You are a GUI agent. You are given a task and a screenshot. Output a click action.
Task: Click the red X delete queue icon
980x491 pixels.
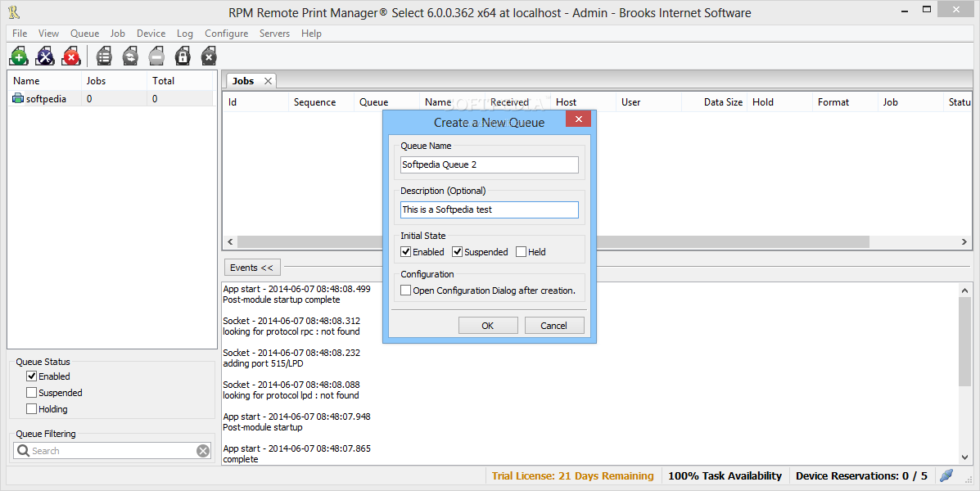point(71,56)
